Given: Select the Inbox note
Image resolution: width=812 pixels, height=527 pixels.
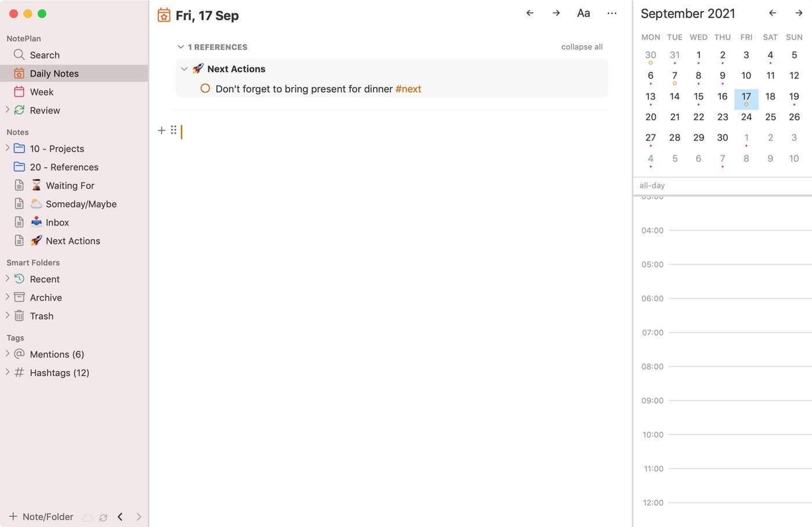Looking at the screenshot, I should click(x=57, y=222).
